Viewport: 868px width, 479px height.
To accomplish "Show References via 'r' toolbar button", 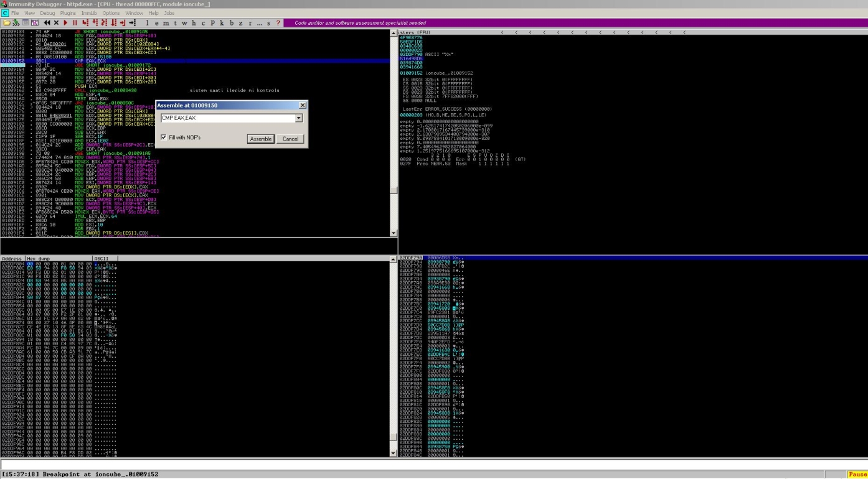I will 250,22.
